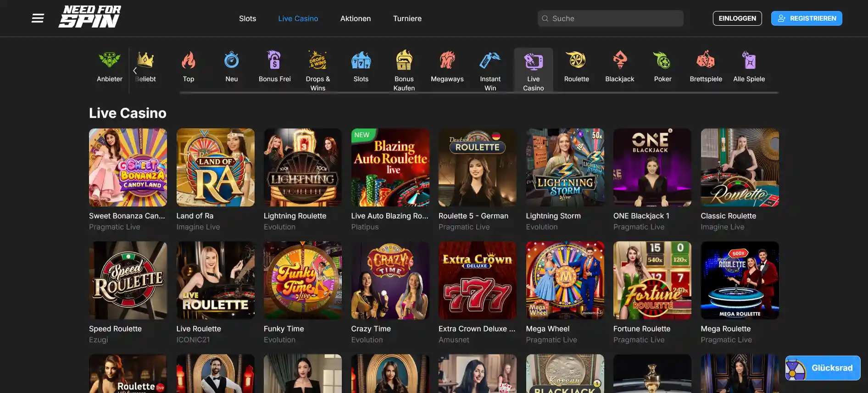Viewport: 868px width, 393px height.
Task: Click the Registrieren button
Action: tap(807, 18)
